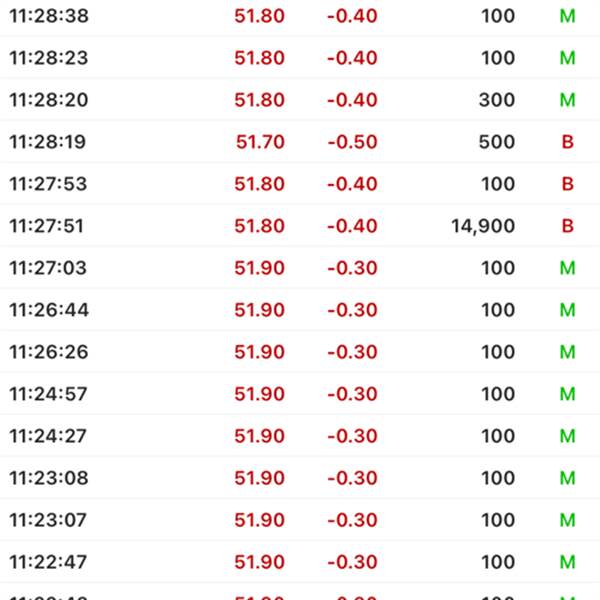Screen dimensions: 600x600
Task: Click the red B marker at 11:28:19
Action: (x=567, y=142)
